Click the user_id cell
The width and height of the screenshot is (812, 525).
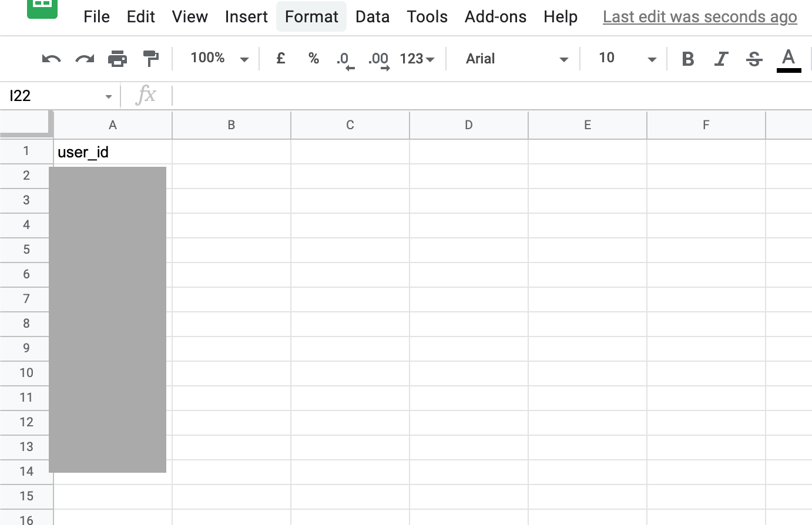[113, 152]
